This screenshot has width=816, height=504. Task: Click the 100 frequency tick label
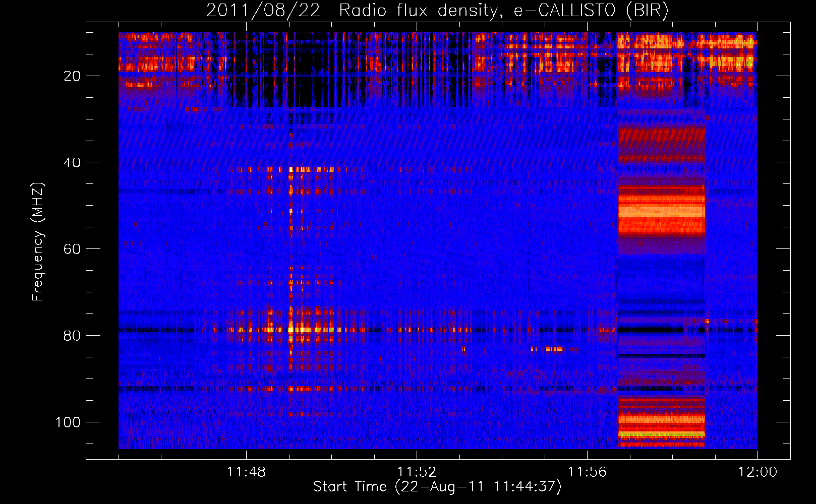(68, 422)
